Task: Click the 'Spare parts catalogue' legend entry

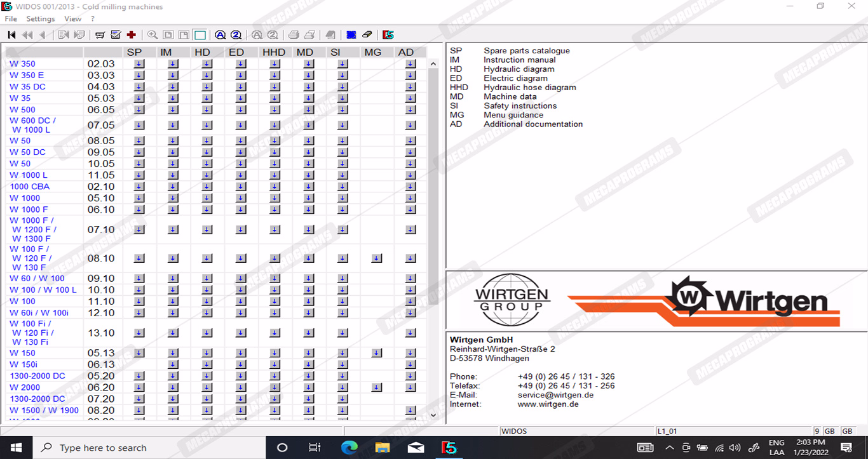Action: (527, 51)
